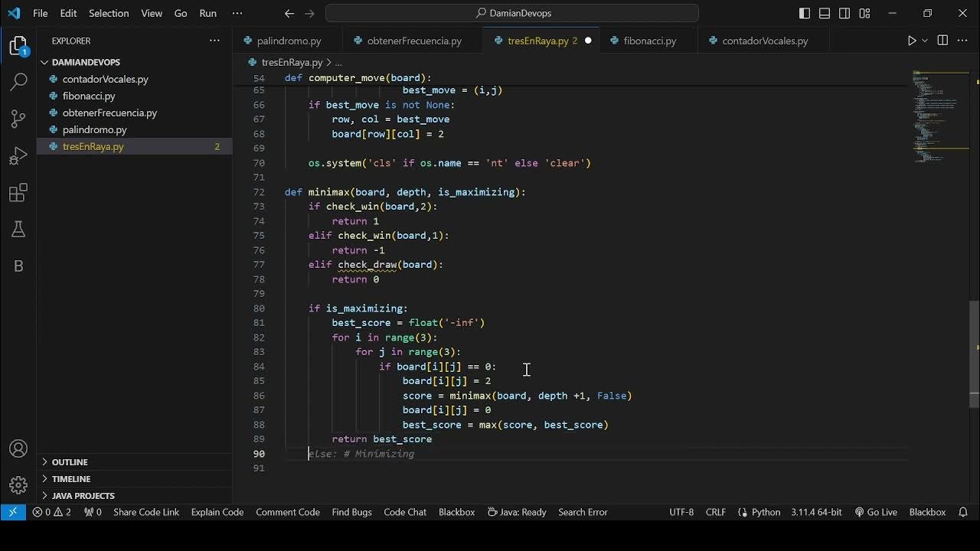
Task: Open the Source Control view icon
Action: 18,119
